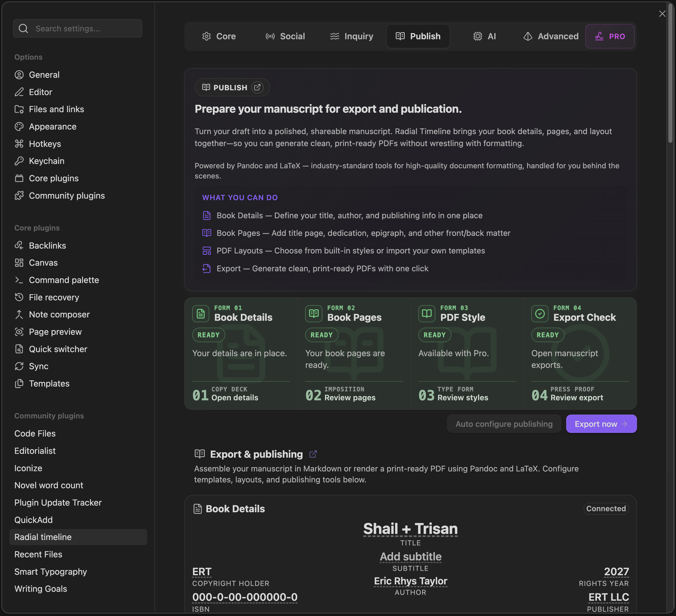Click the Form 02 Book Pages icon
This screenshot has height=616, width=676.
[314, 314]
